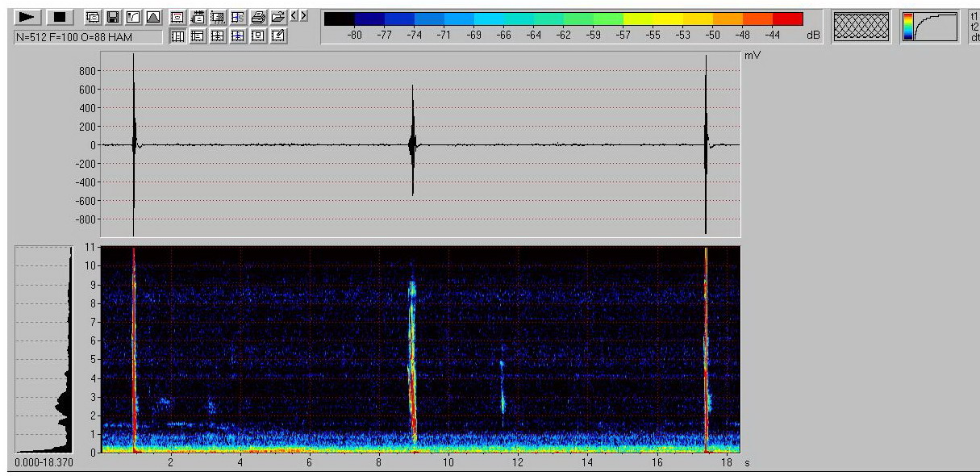Click the floppy disk Save icon
This screenshot has height=476, width=980.
pos(112,17)
